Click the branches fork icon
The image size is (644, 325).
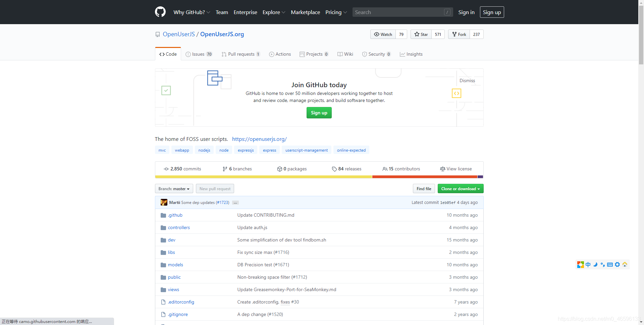click(225, 169)
